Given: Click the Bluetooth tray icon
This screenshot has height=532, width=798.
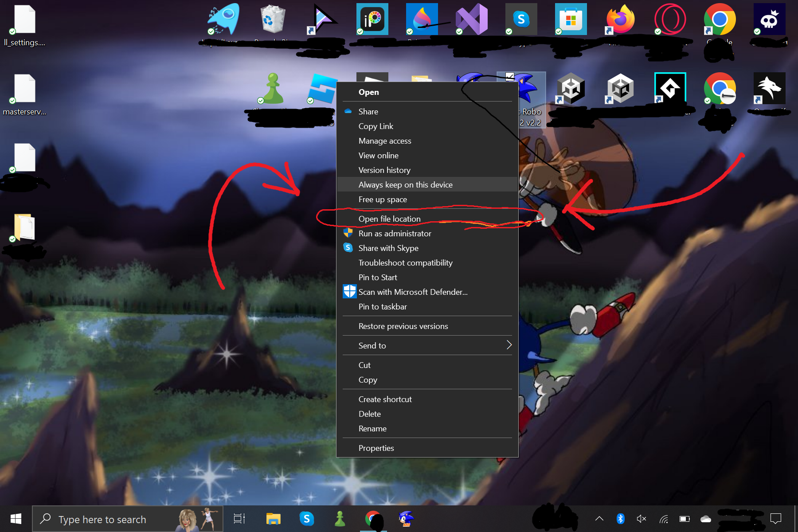Looking at the screenshot, I should click(621, 519).
